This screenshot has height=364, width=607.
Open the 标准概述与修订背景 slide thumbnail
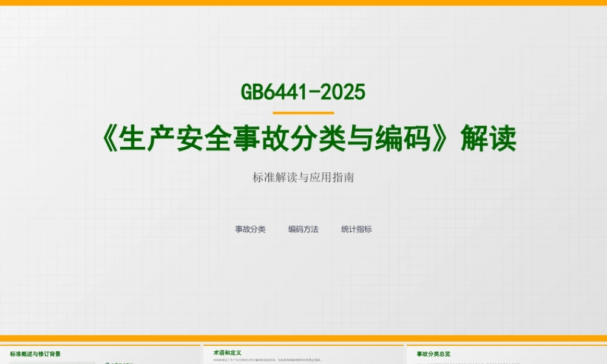click(x=100, y=354)
